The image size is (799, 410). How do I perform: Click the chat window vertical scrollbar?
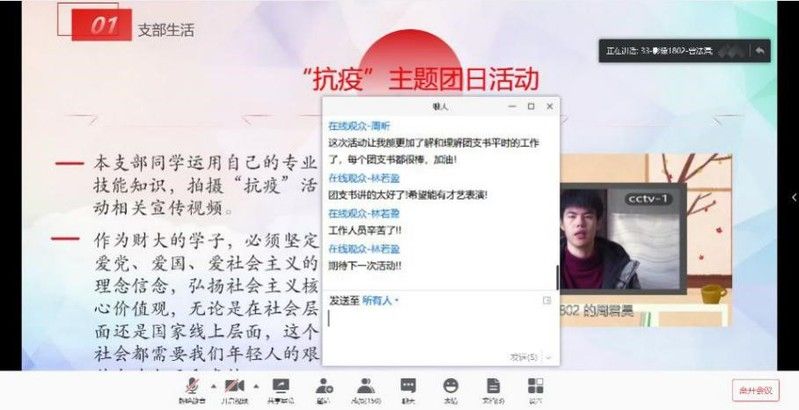(557, 277)
